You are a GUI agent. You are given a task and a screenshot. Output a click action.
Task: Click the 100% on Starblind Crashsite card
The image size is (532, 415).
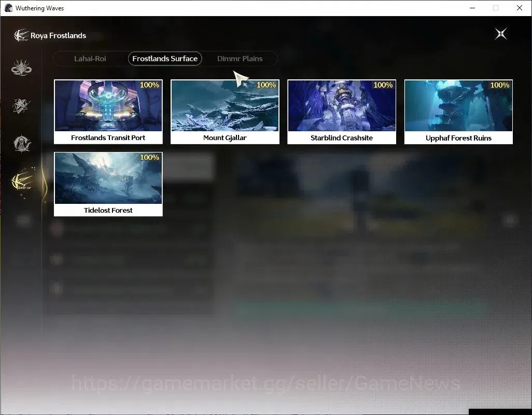coord(383,85)
